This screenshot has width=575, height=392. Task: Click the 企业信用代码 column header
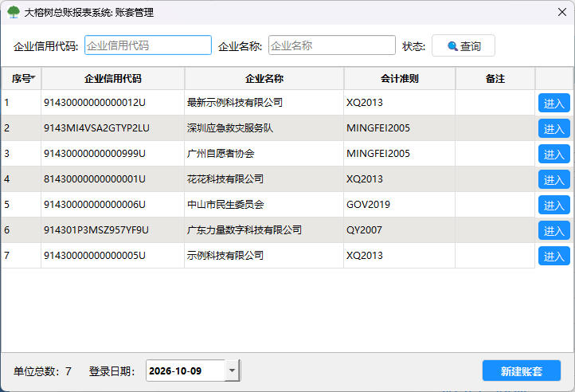click(112, 78)
